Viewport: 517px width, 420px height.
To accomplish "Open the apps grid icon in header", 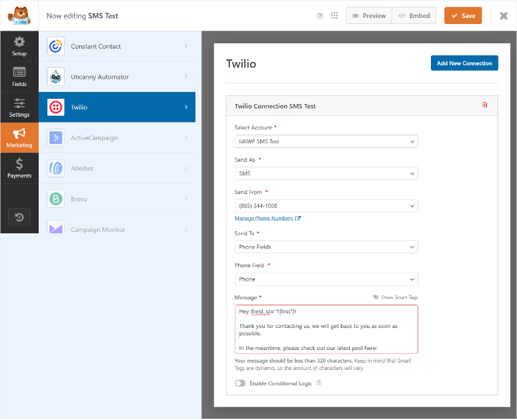I will pyautogui.click(x=334, y=16).
